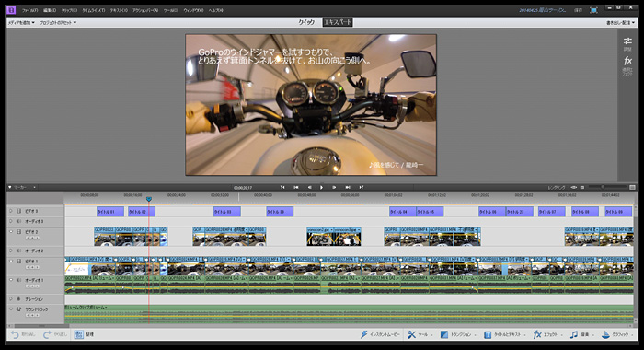Open the プロジェクトのアセット dropdown

coord(58,23)
